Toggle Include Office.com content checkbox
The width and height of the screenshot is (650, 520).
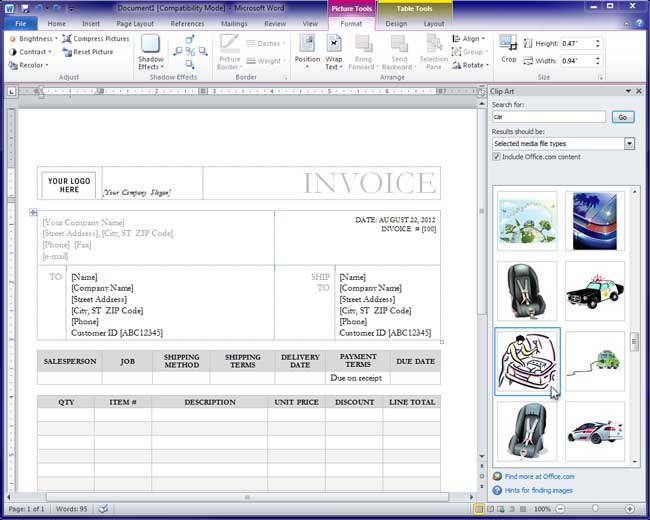[497, 157]
